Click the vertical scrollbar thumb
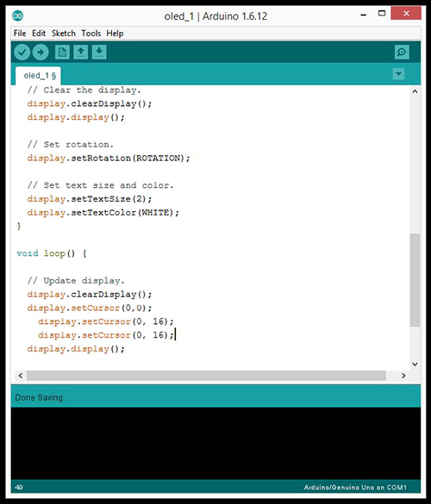This screenshot has height=504, width=431. (415, 280)
